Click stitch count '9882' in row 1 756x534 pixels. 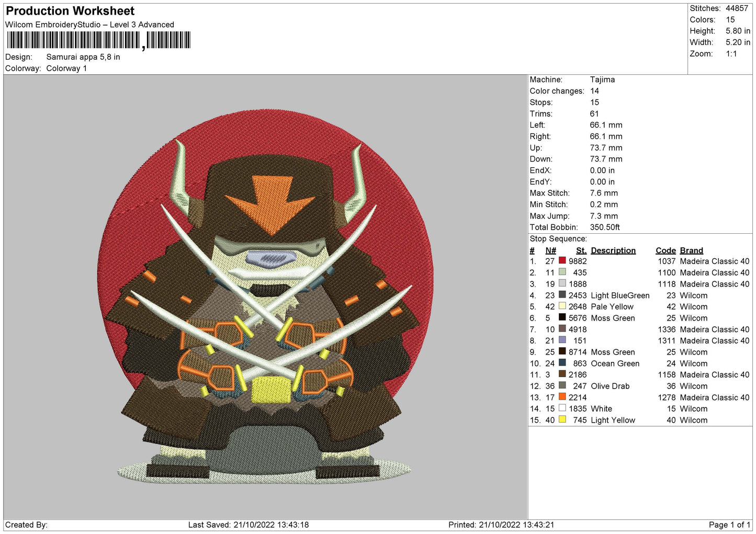pyautogui.click(x=578, y=262)
